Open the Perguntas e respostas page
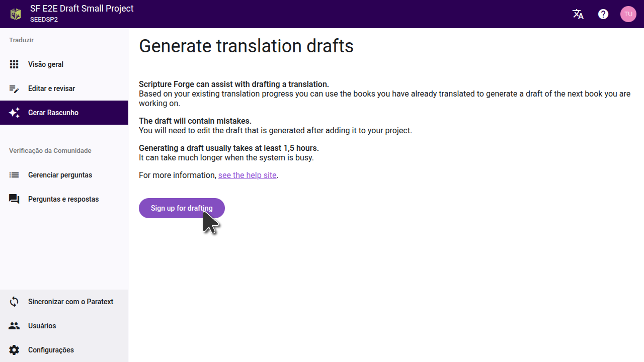Image resolution: width=644 pixels, height=362 pixels. point(63,199)
